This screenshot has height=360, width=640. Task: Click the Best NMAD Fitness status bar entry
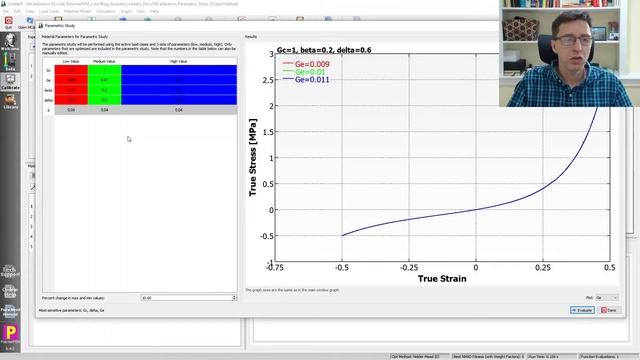pyautogui.click(x=488, y=356)
